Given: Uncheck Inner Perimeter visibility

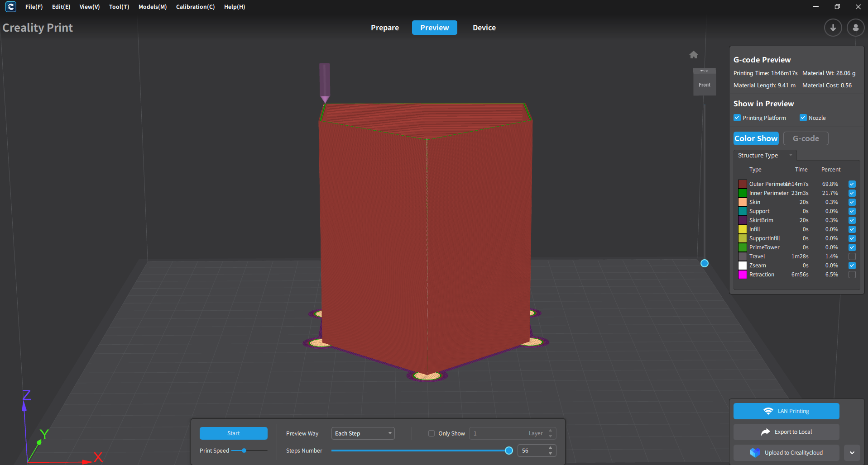Looking at the screenshot, I should click(x=852, y=193).
